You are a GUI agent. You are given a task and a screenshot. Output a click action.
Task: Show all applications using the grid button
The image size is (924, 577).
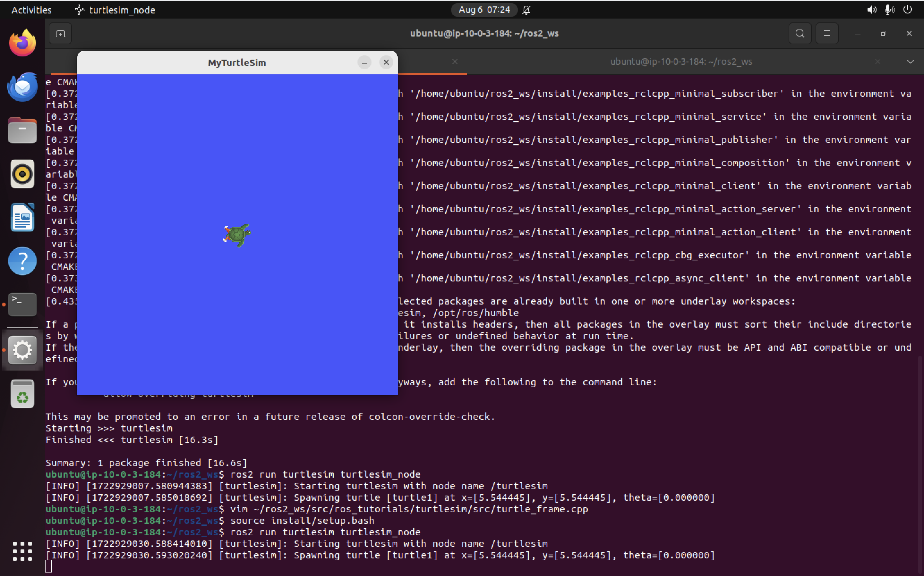click(22, 551)
